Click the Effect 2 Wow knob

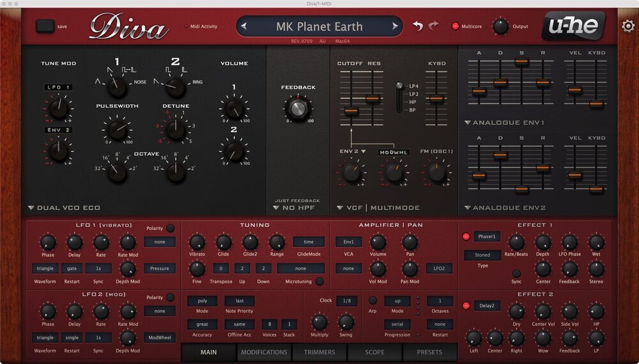(543, 338)
